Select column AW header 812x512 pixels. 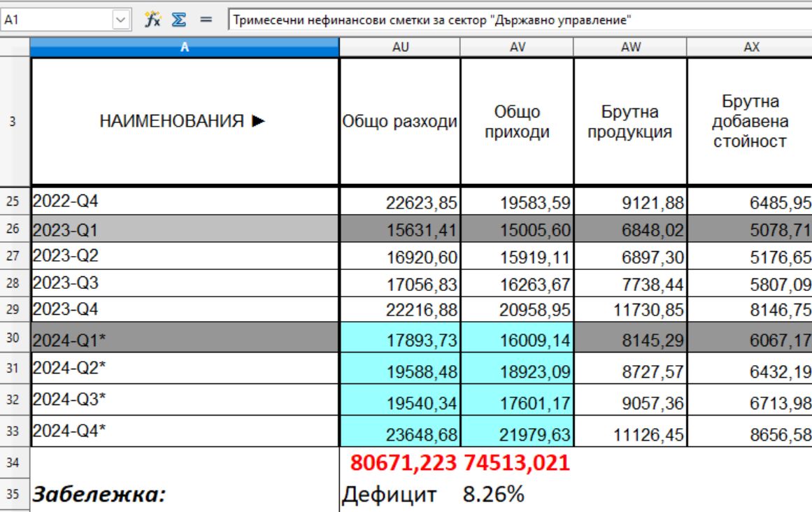click(x=630, y=48)
